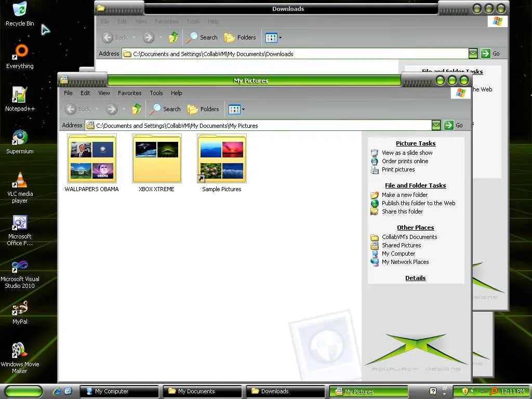
Task: Expand the My Pictures address bar dropdown
Action: coord(436,125)
